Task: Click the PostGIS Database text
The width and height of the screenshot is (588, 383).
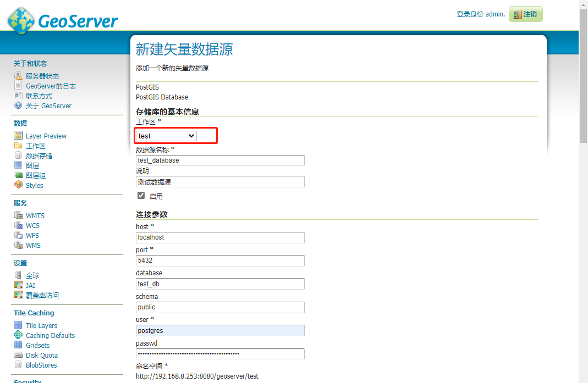Action: 162,97
